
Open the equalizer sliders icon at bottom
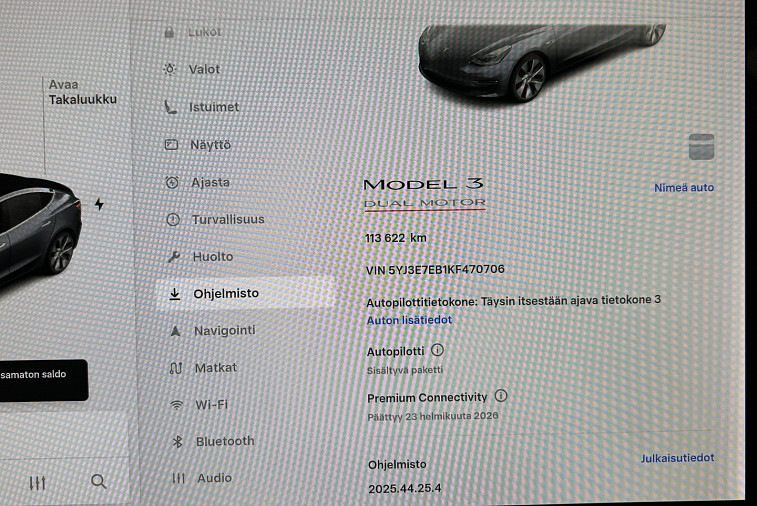point(38,483)
